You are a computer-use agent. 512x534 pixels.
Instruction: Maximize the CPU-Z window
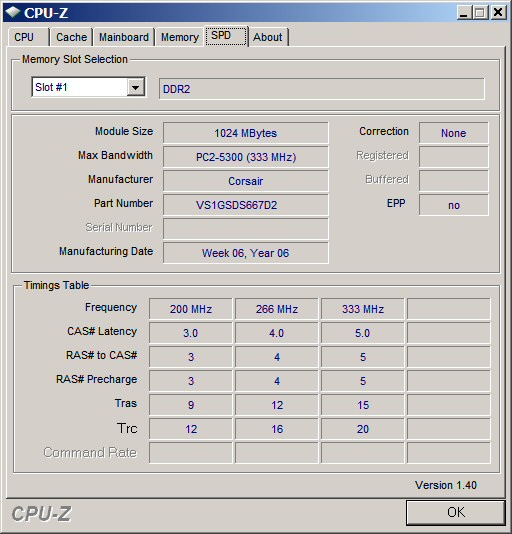click(x=480, y=13)
